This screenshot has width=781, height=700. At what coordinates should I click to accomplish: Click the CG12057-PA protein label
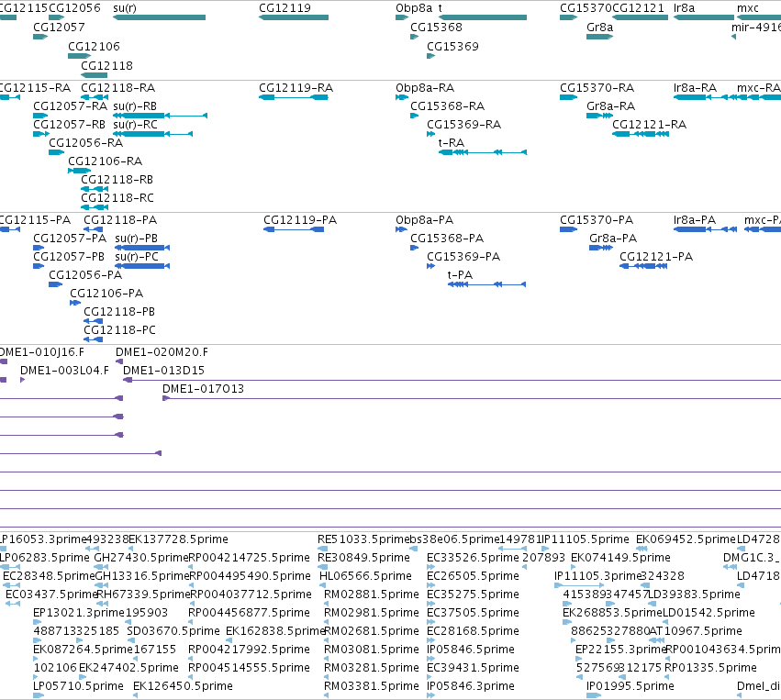pyautogui.click(x=70, y=239)
